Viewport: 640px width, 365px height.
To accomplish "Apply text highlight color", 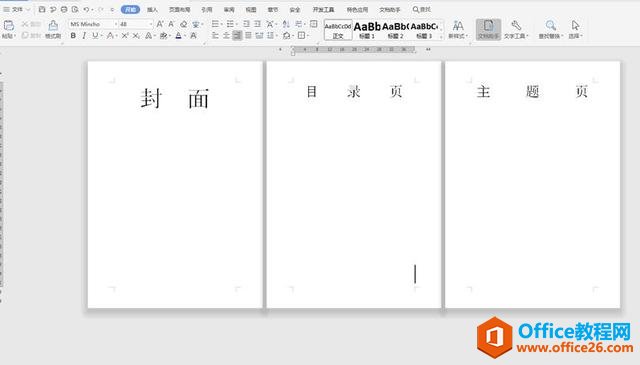I will coord(164,36).
